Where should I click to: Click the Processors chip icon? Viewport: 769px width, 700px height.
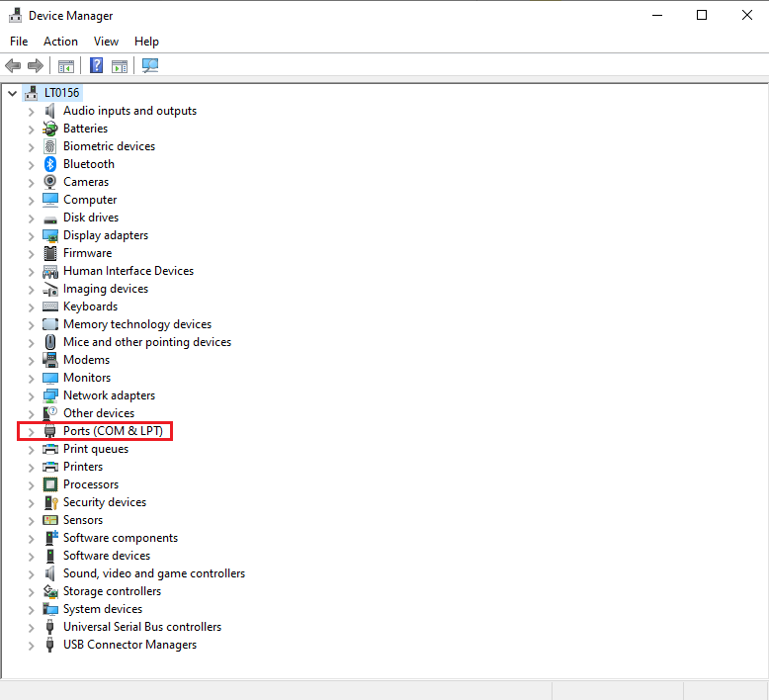50,484
